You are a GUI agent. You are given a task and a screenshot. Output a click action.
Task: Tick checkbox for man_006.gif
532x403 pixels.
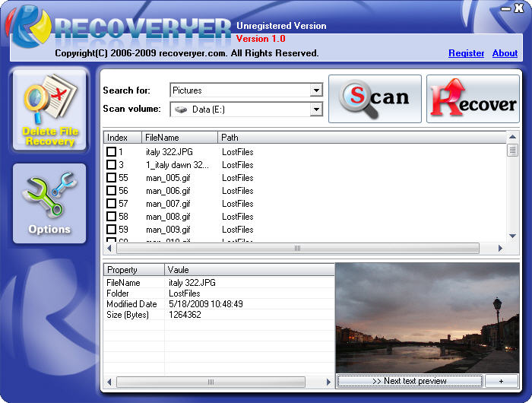pyautogui.click(x=111, y=190)
